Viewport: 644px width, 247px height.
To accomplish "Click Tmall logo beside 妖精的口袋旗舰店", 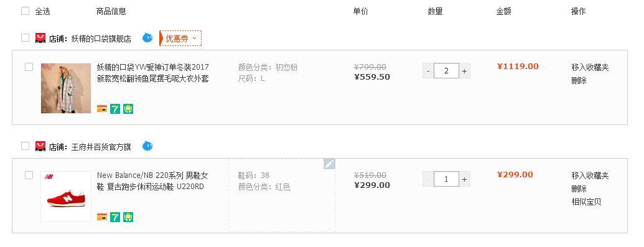I will [x=40, y=39].
